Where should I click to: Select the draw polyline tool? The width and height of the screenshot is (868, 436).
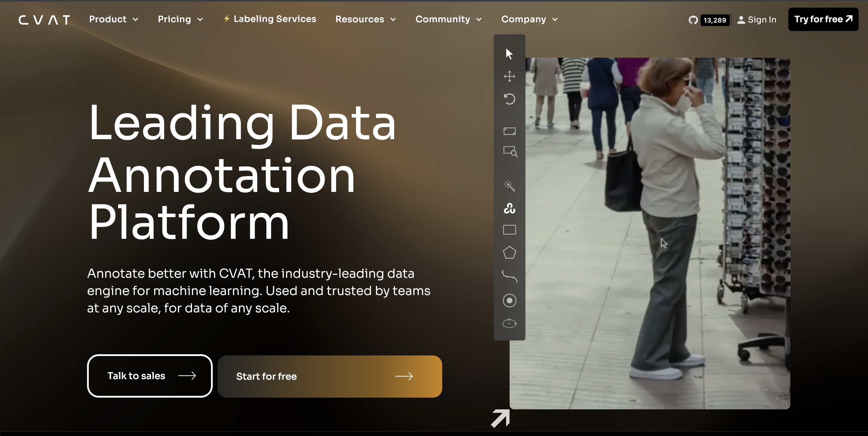pyautogui.click(x=509, y=276)
